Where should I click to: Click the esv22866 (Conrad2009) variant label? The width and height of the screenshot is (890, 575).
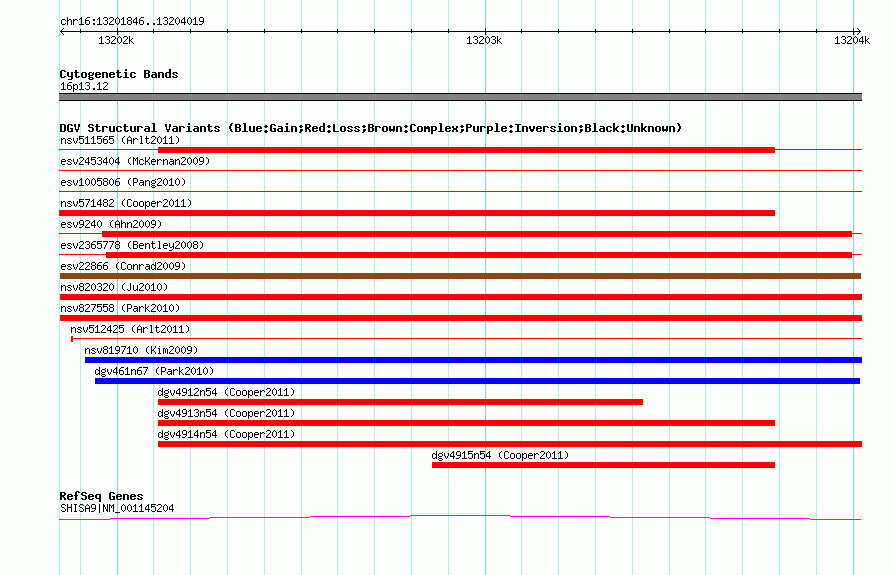(x=123, y=266)
